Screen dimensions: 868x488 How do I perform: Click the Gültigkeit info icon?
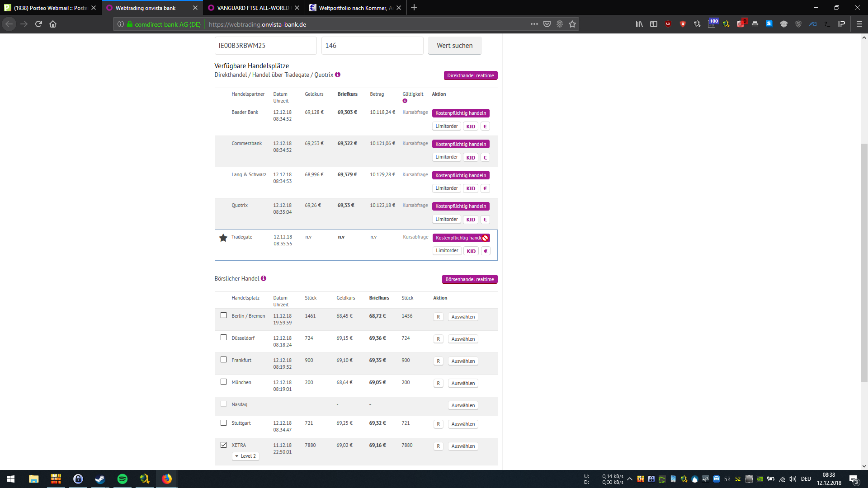(x=405, y=101)
